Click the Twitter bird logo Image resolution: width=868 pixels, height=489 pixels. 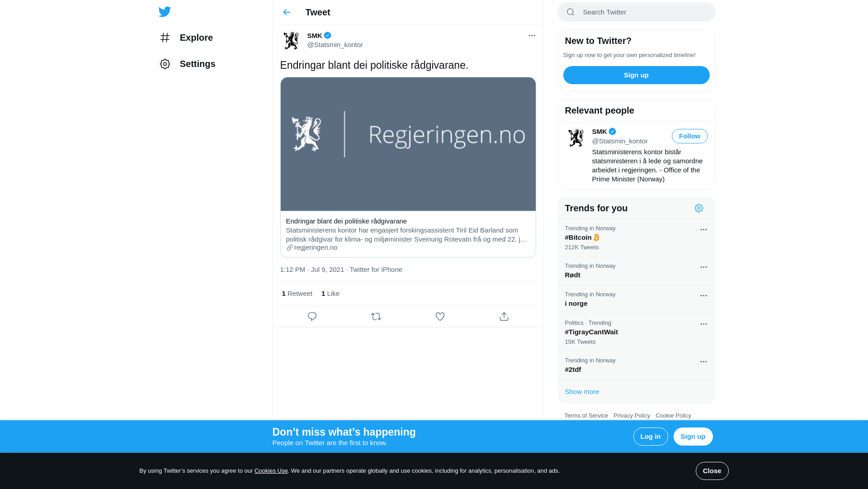[x=165, y=12]
